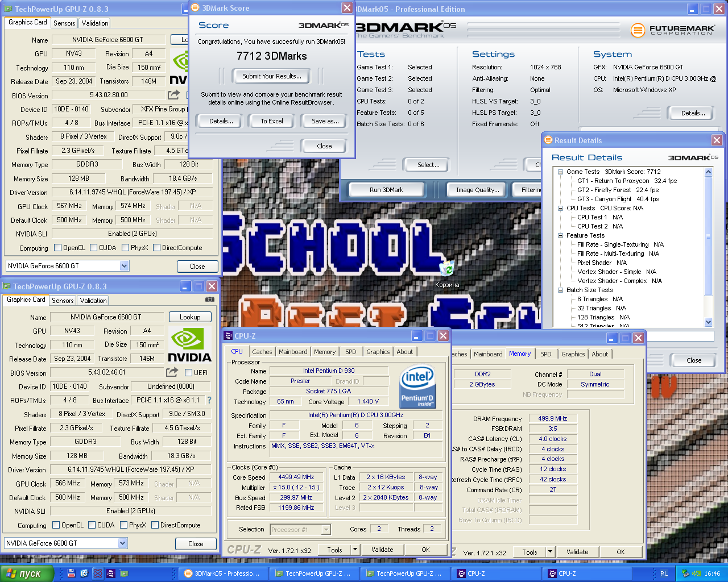Click Image Quality... button in 3DMark05
Screen dimensions: 728x582
coord(478,190)
